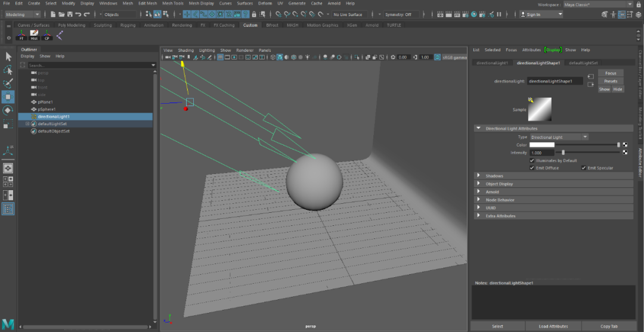This screenshot has width=644, height=332.
Task: Activate the Lasso select tool
Action: tap(8, 70)
